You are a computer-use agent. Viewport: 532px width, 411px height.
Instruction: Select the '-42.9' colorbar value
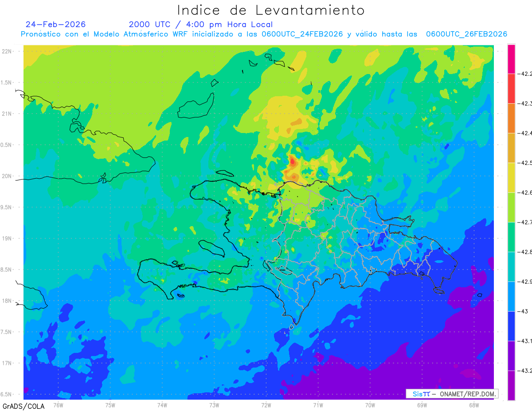525,282
